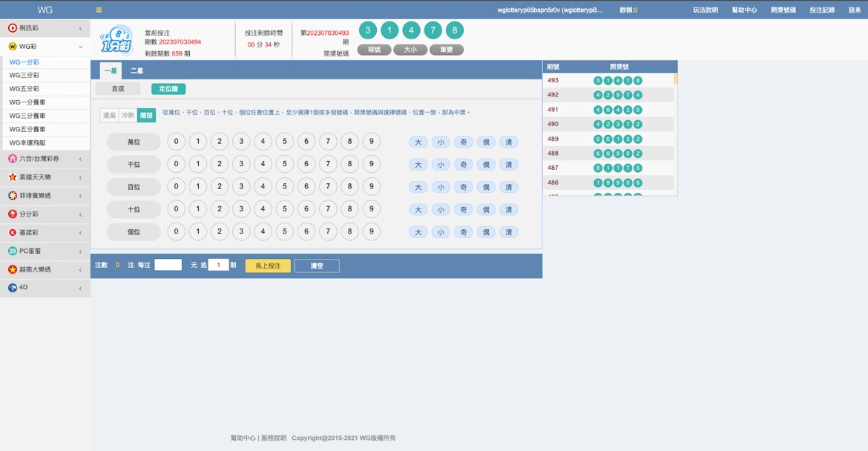868x451 pixels.
Task: Select the 冷熱 display toggle
Action: pos(128,116)
